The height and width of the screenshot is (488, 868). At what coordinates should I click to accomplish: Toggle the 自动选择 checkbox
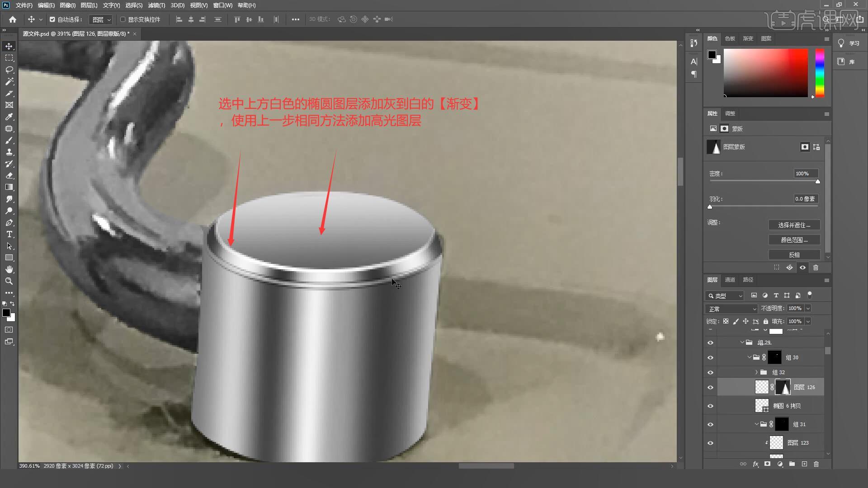point(52,19)
